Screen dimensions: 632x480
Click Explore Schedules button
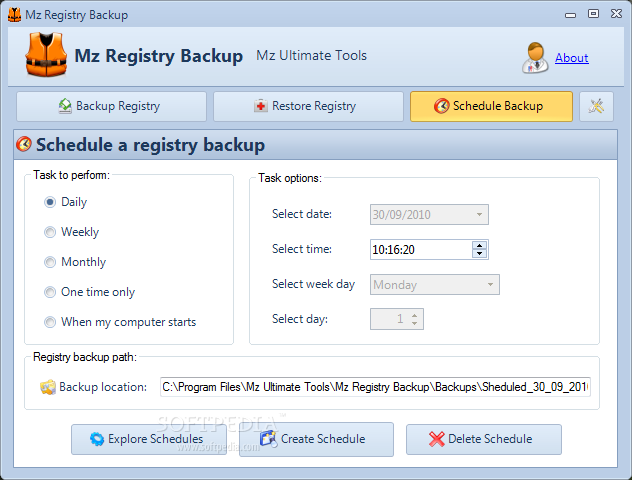(x=149, y=439)
